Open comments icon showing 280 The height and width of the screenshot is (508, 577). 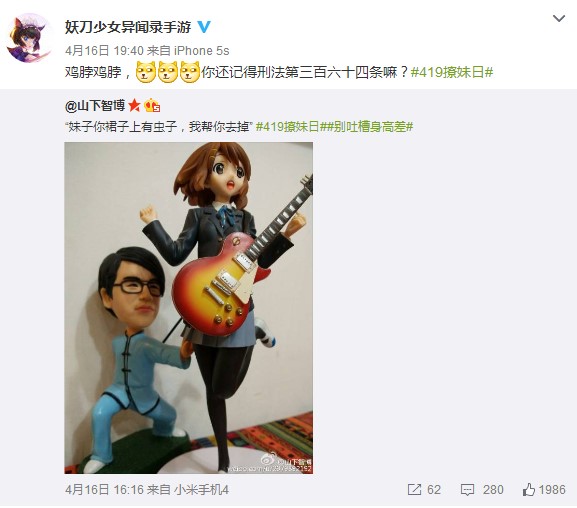482,490
